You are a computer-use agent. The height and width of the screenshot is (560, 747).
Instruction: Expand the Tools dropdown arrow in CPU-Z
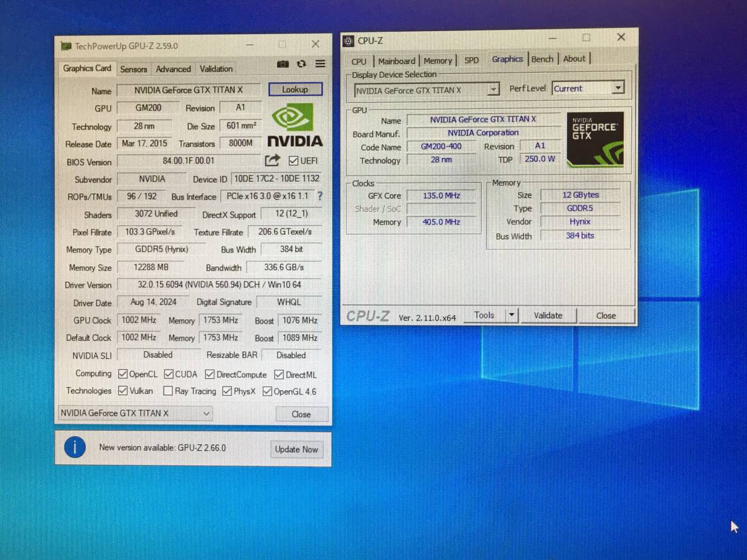tap(512, 315)
